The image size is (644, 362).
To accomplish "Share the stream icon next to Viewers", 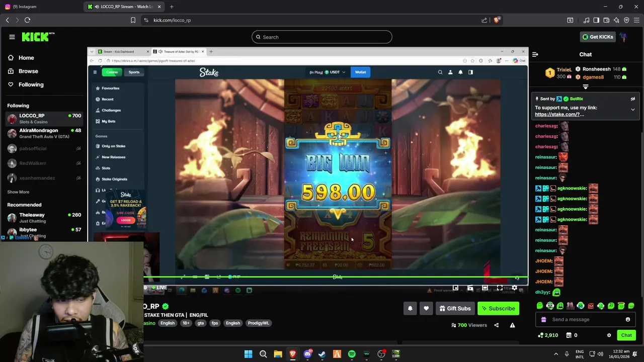I will 496,325.
